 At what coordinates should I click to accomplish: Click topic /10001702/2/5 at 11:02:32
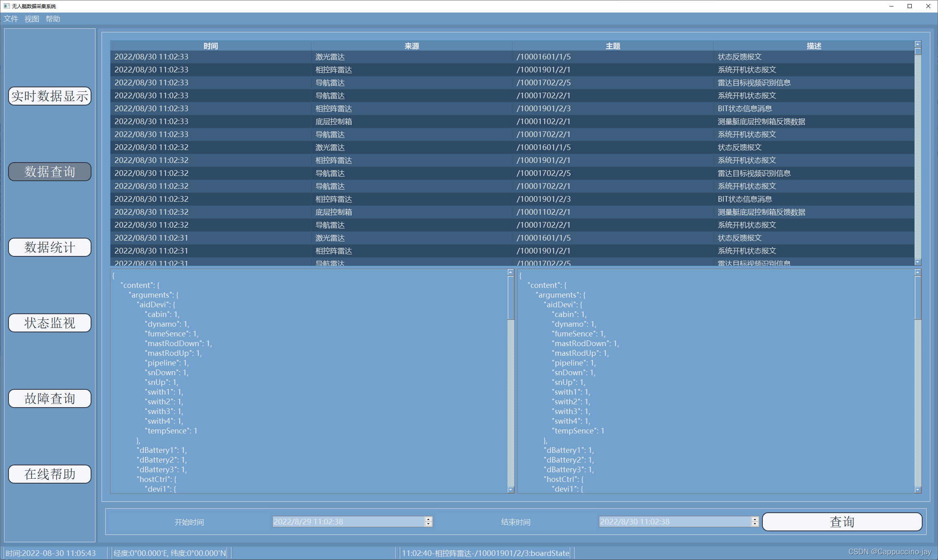click(x=543, y=173)
